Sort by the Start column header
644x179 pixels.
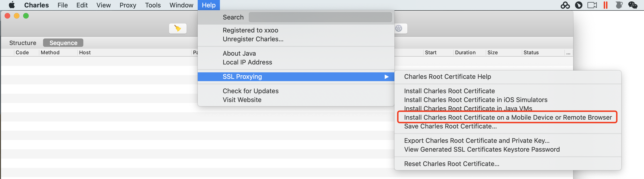tap(438, 53)
